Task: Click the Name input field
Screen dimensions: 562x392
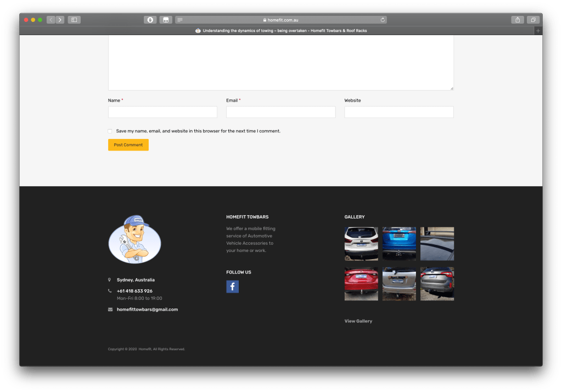Action: [162, 112]
